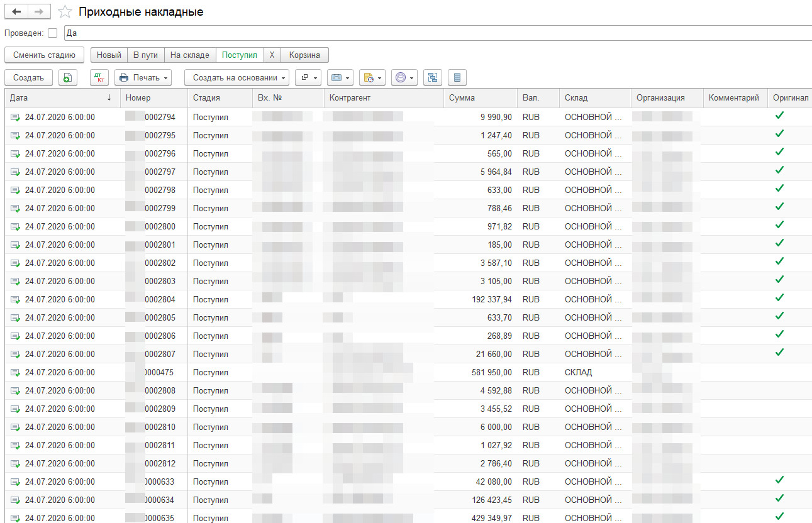
Task: Sort by the Сумма column header
Action: tap(462, 97)
